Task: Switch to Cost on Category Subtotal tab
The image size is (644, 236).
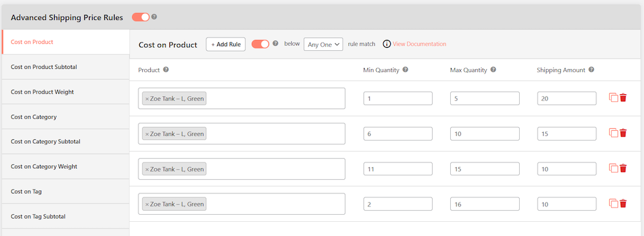Action: [66, 142]
